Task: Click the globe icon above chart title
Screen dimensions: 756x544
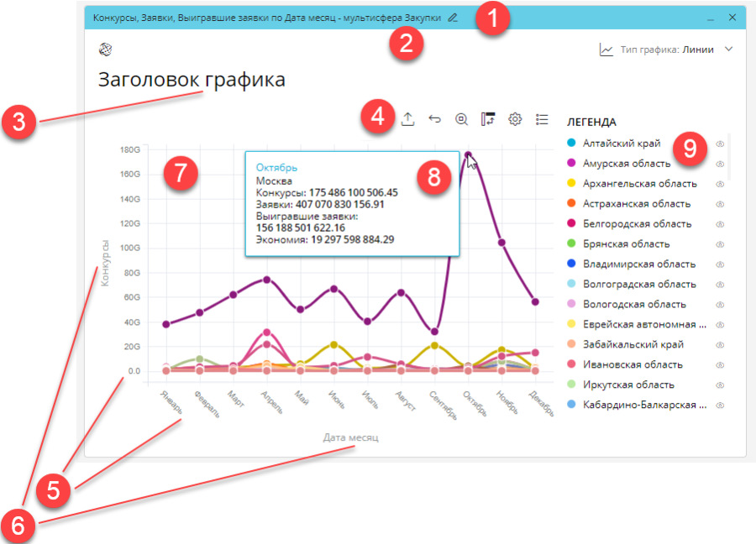Action: pos(105,50)
